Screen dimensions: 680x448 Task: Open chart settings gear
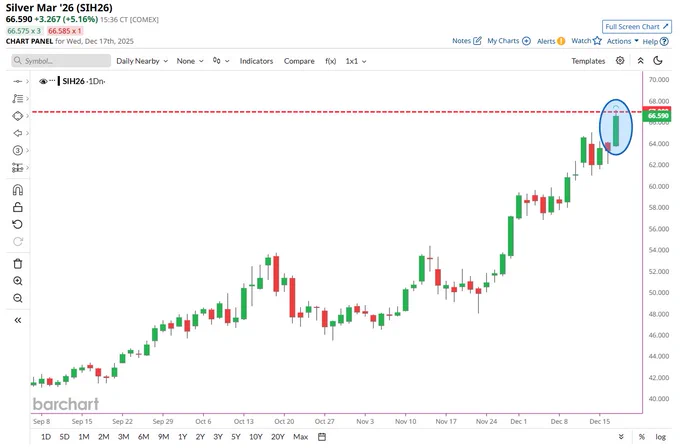620,61
